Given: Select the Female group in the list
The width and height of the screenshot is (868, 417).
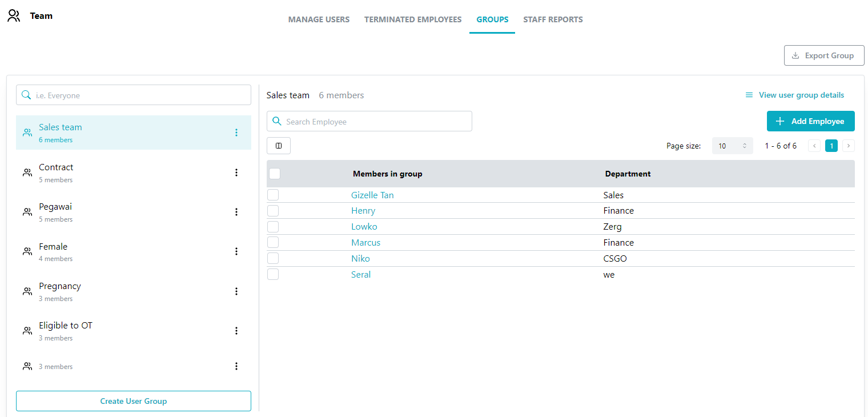Looking at the screenshot, I should tap(134, 251).
